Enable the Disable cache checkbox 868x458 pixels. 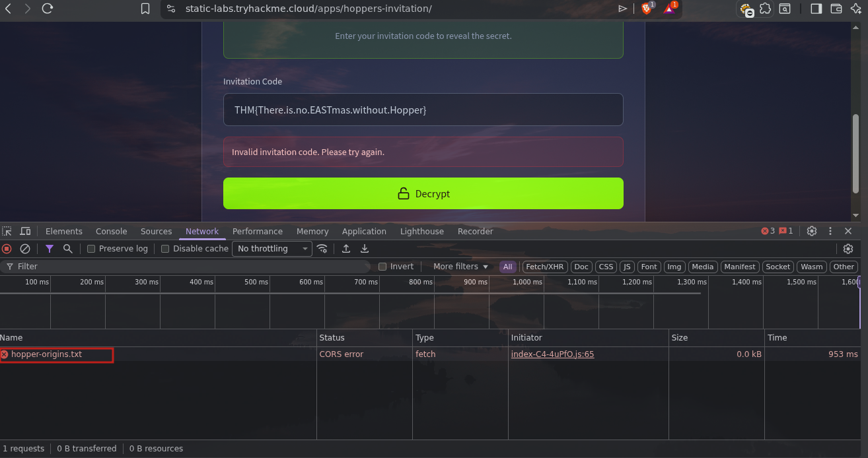166,249
